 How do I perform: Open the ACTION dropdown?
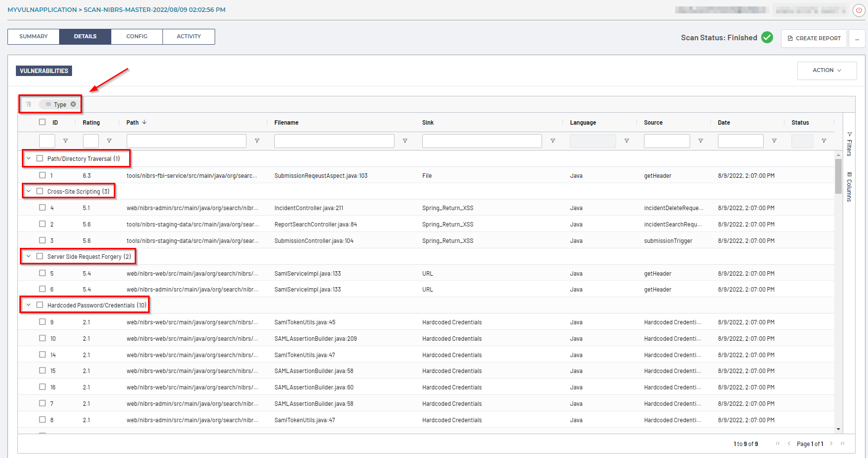pos(827,71)
